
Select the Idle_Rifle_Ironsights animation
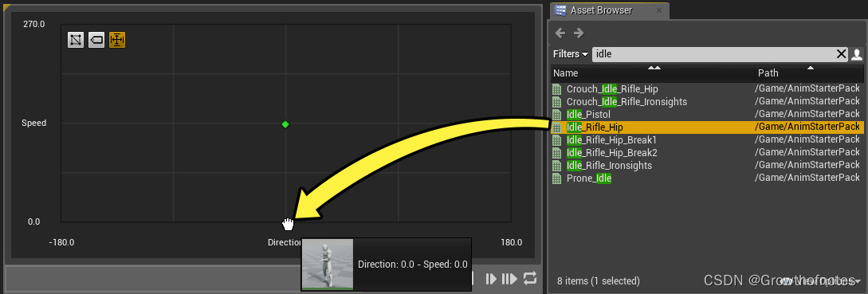(610, 166)
